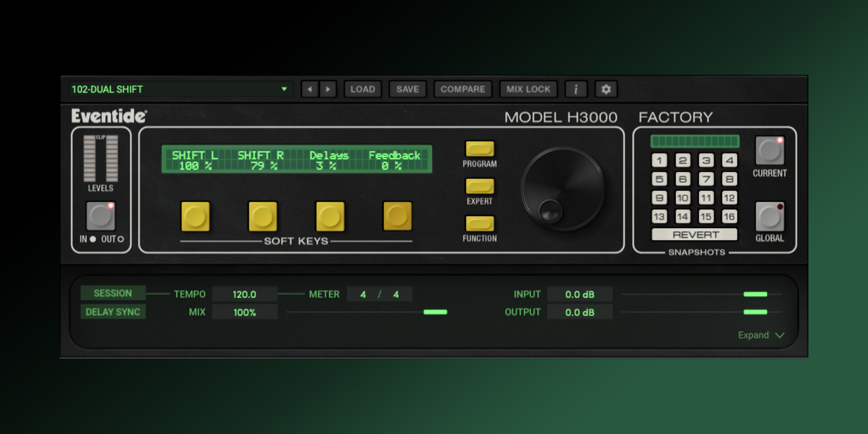Go to next preset arrow
This screenshot has width=868, height=434.
tap(328, 89)
